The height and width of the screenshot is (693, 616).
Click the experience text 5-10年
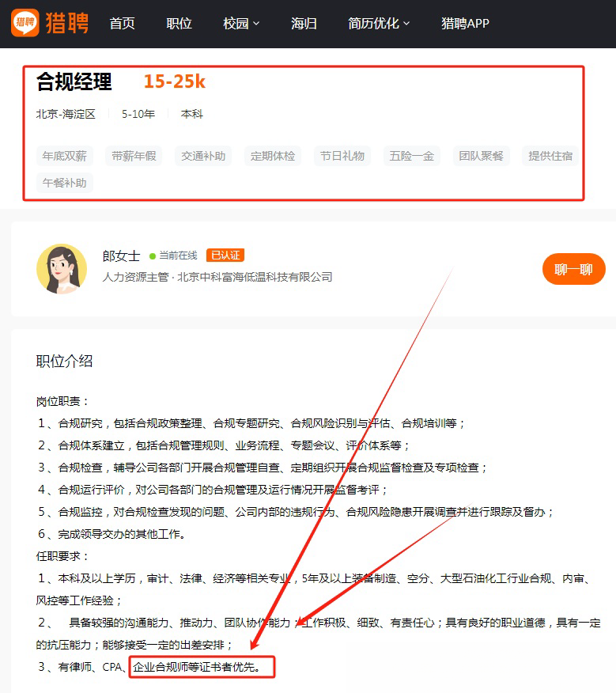click(x=138, y=114)
